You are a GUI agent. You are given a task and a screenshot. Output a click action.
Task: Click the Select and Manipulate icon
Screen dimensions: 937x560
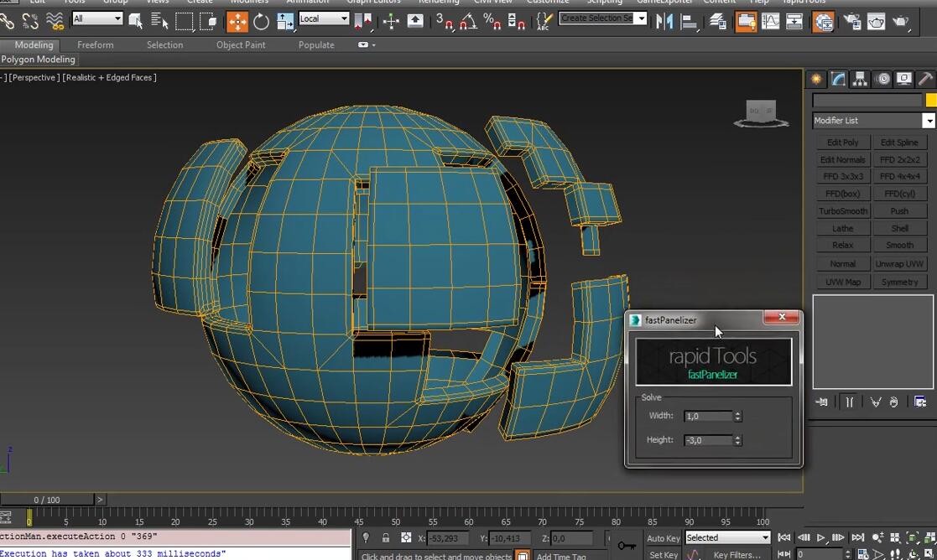[x=391, y=22]
